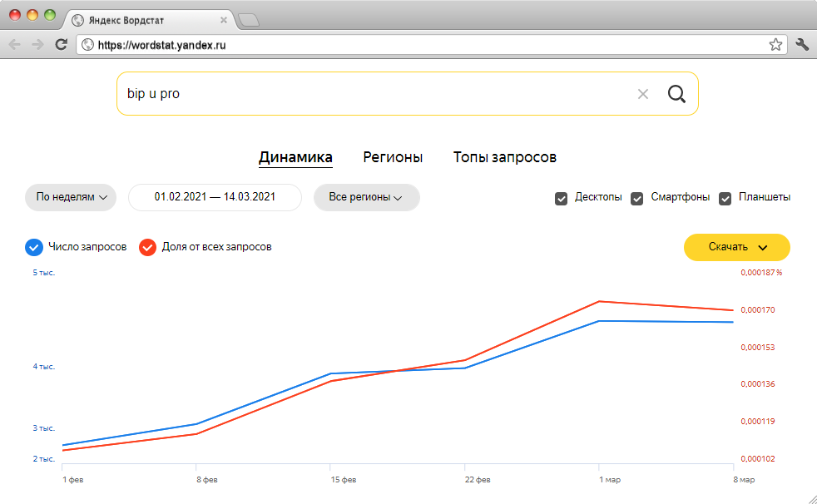Expand the По неделям period dropdown
The image size is (817, 504).
click(x=71, y=198)
